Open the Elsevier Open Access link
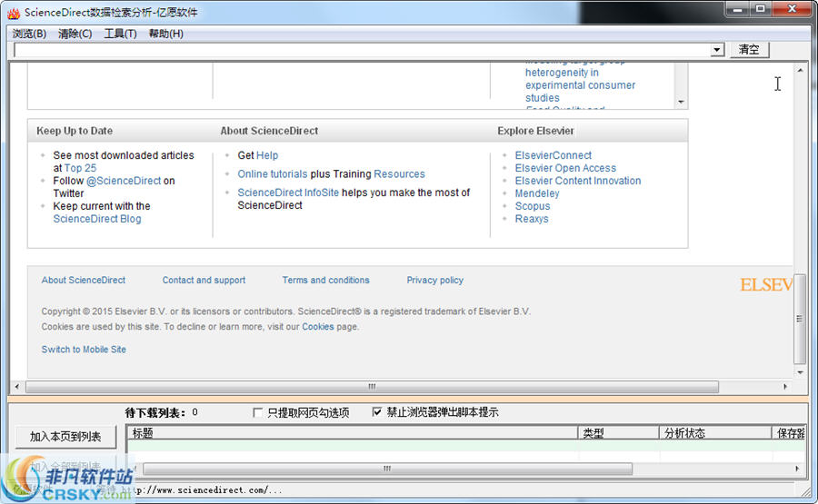This screenshot has width=818, height=504. 565,168
